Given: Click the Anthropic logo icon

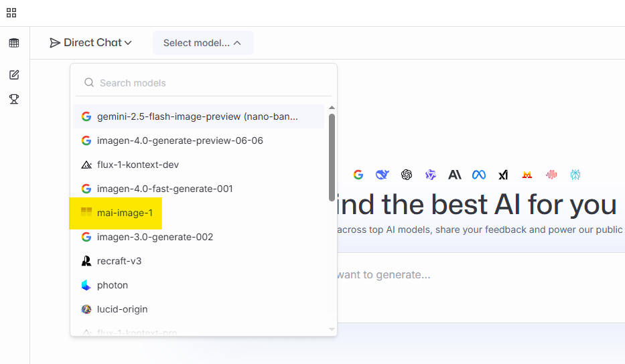Looking at the screenshot, I should click(455, 175).
